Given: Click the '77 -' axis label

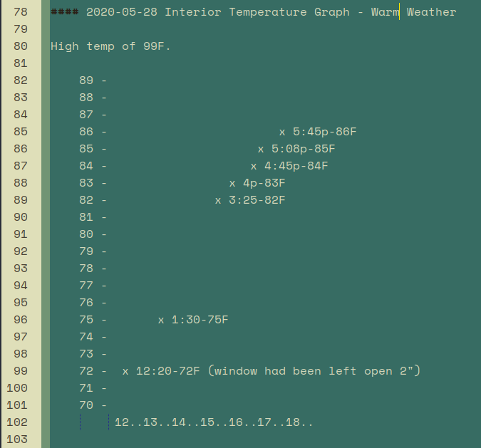Looking at the screenshot, I should (93, 286).
